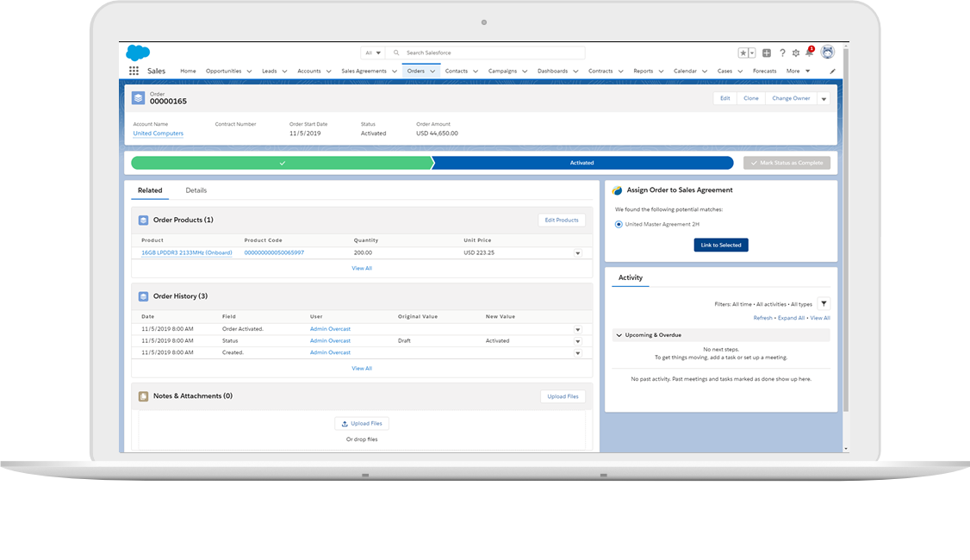The height and width of the screenshot is (560, 970).
Task: Open the setup gear icon
Action: pyautogui.click(x=795, y=53)
